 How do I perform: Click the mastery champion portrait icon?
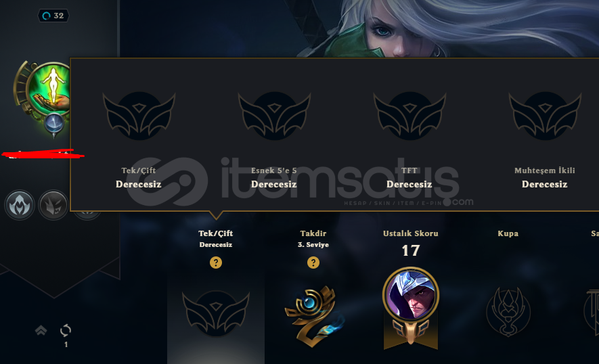click(411, 295)
